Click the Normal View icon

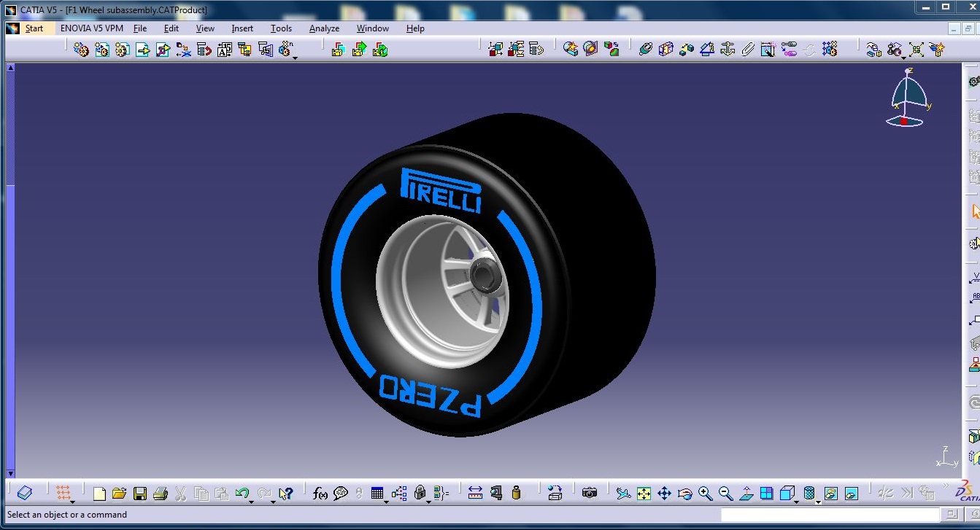(x=746, y=494)
